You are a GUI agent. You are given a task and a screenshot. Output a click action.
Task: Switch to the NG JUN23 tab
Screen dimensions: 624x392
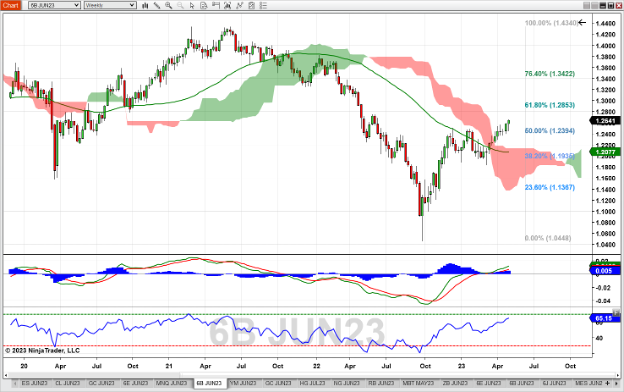click(x=347, y=383)
